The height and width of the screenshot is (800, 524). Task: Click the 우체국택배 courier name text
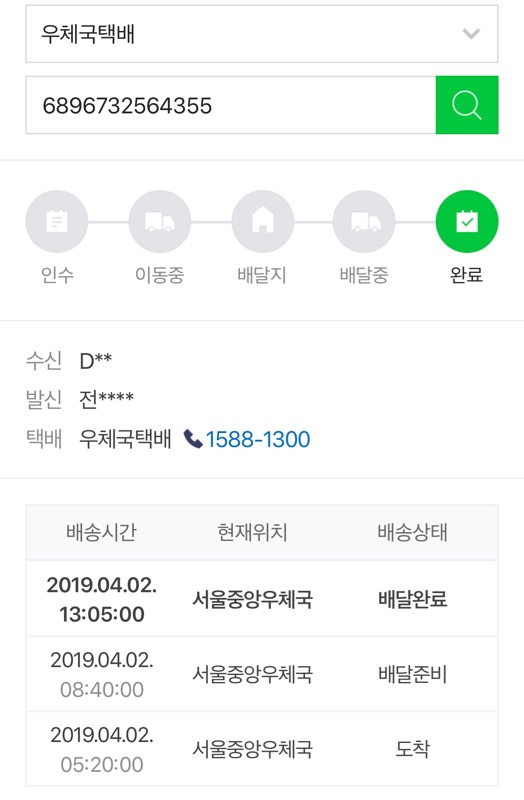tap(125, 439)
